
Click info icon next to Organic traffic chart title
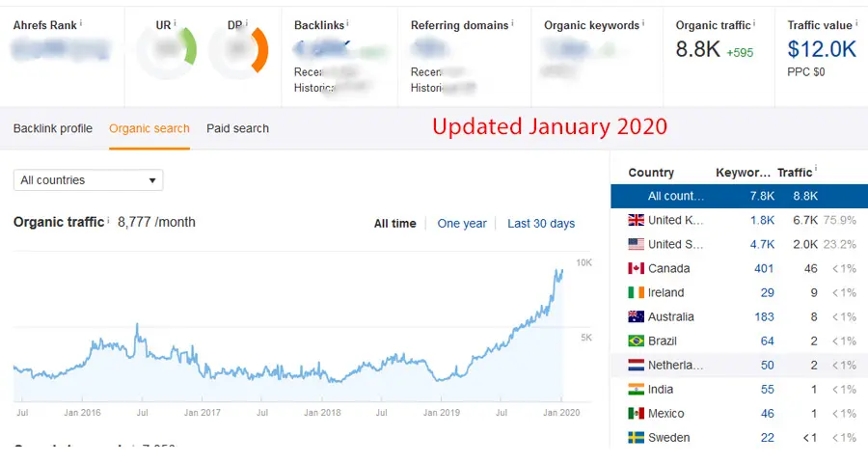point(109,220)
